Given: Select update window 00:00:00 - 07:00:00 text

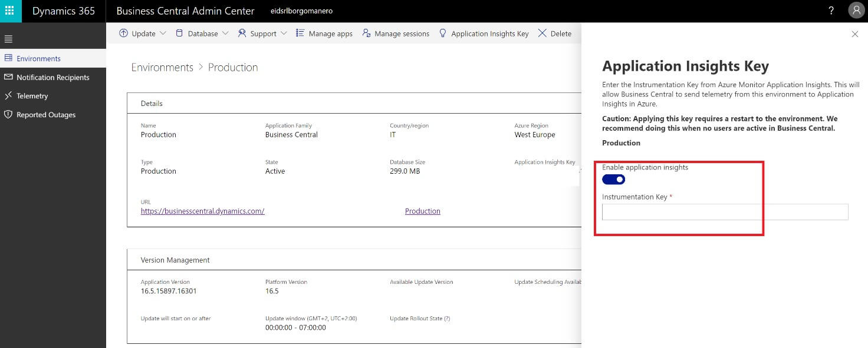Looking at the screenshot, I should click(x=295, y=327).
